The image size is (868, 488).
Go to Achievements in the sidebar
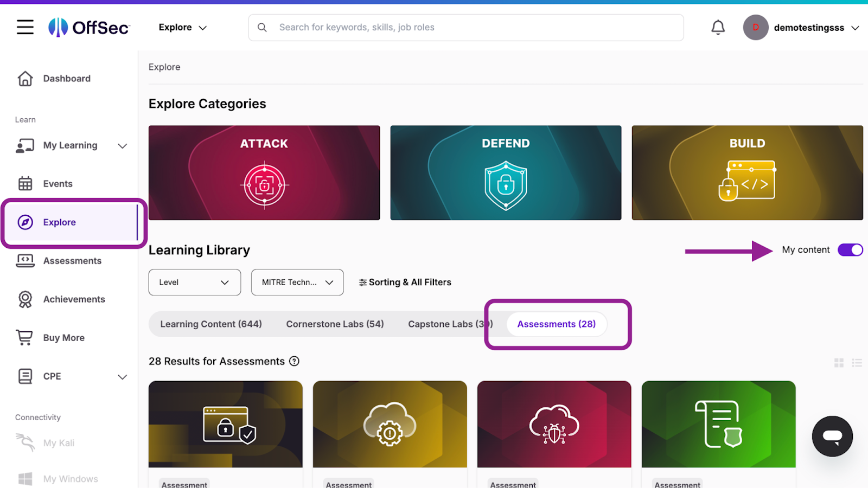point(74,299)
